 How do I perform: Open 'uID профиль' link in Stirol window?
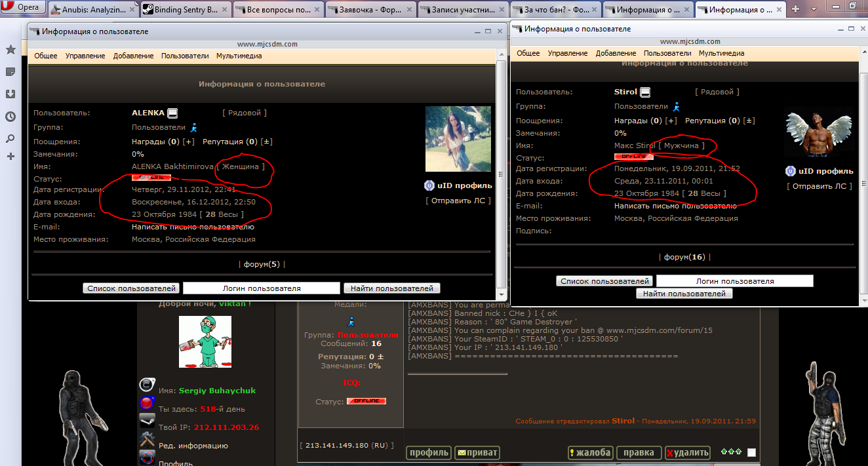(x=825, y=172)
